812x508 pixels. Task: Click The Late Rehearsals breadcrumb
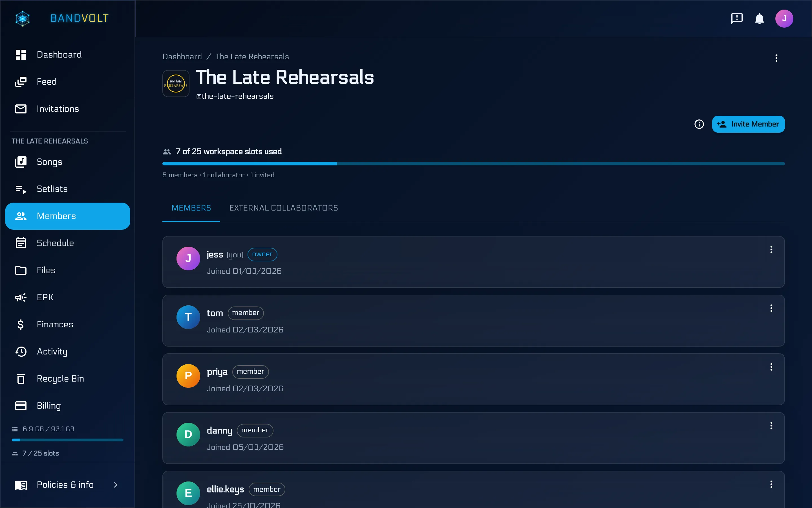pos(252,57)
